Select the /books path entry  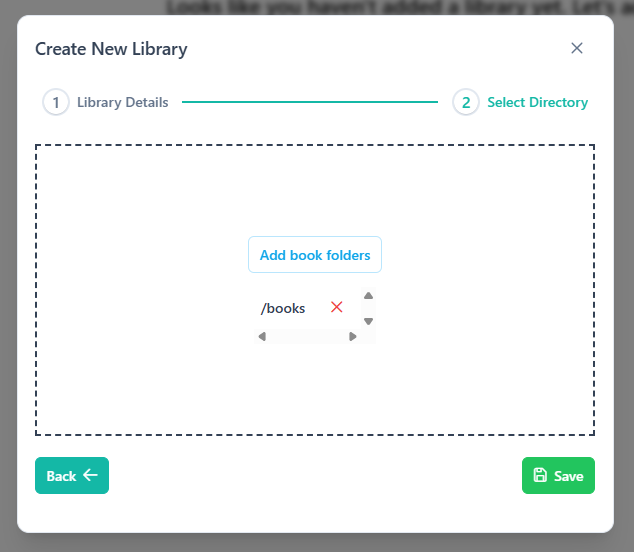283,308
